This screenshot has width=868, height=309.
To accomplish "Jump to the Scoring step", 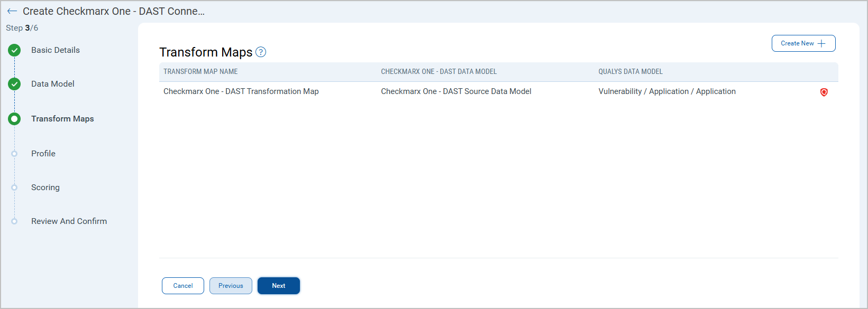I will pos(45,188).
